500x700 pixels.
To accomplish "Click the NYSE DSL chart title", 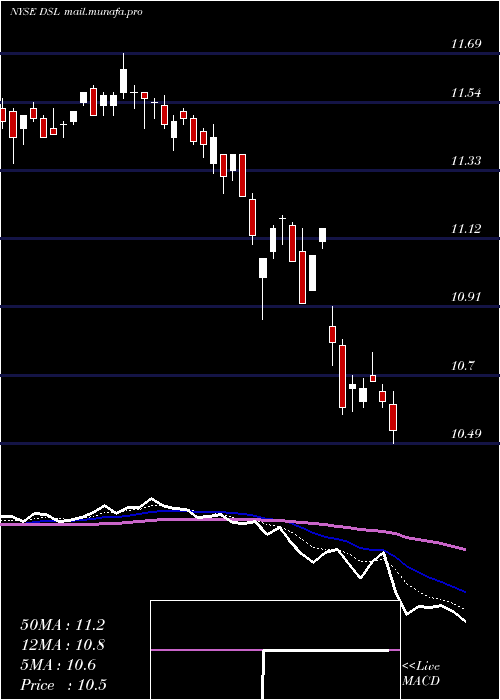I will click(76, 12).
